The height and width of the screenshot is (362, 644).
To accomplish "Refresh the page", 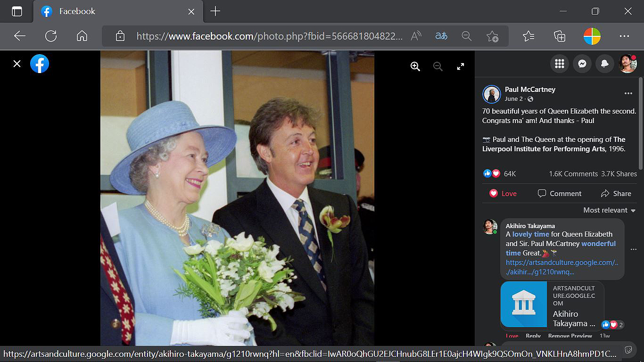I will [x=51, y=36].
